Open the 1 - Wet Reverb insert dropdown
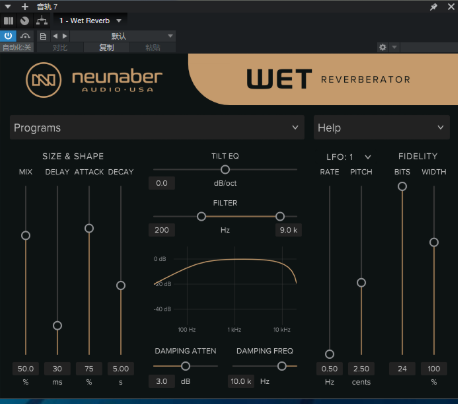 click(90, 21)
